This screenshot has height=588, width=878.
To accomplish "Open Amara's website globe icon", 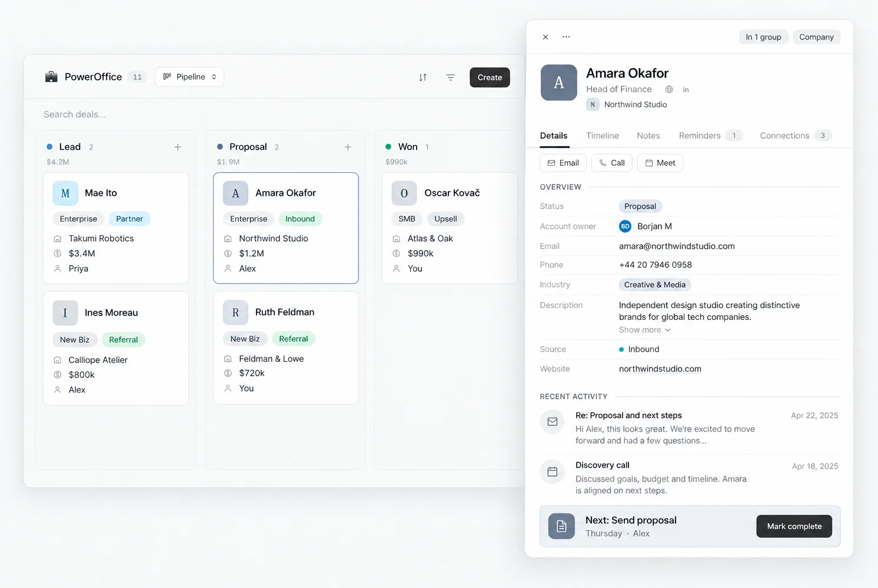I will pos(669,89).
